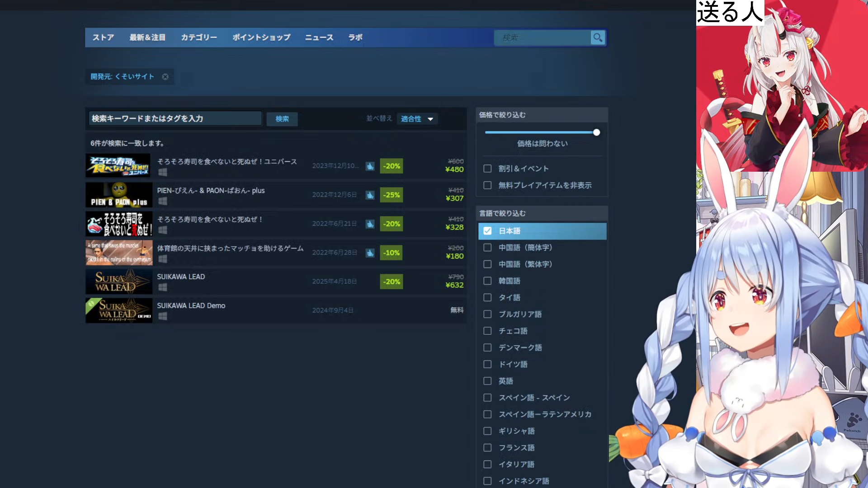Check 英語 language filter
868x488 pixels.
487,381
